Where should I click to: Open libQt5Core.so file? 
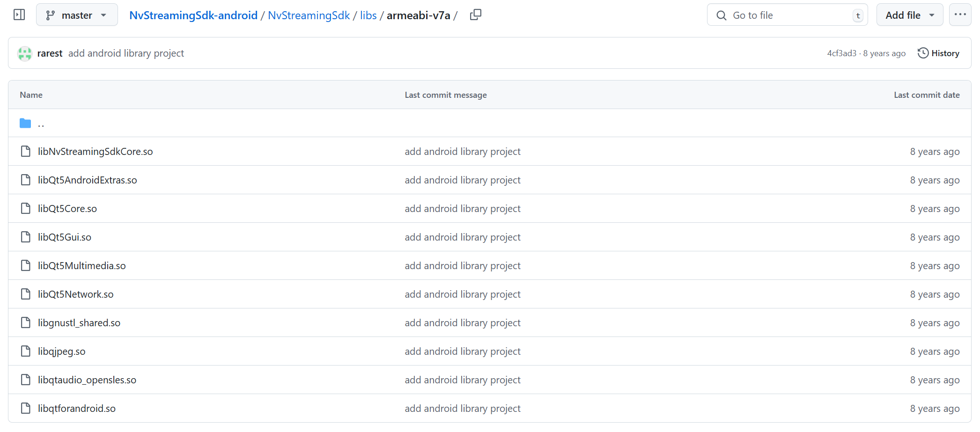coord(67,209)
